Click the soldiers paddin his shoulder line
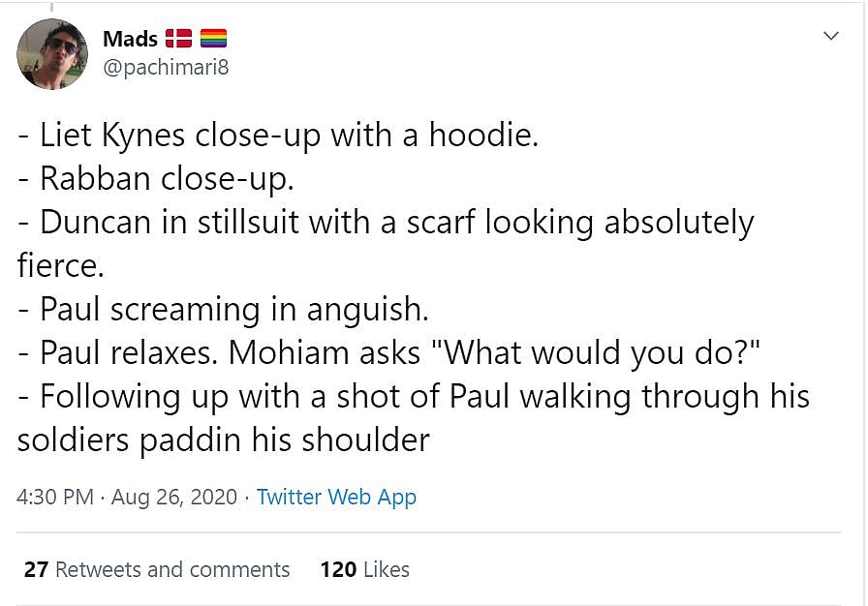Viewport: 868px width, 606px height. [224, 440]
